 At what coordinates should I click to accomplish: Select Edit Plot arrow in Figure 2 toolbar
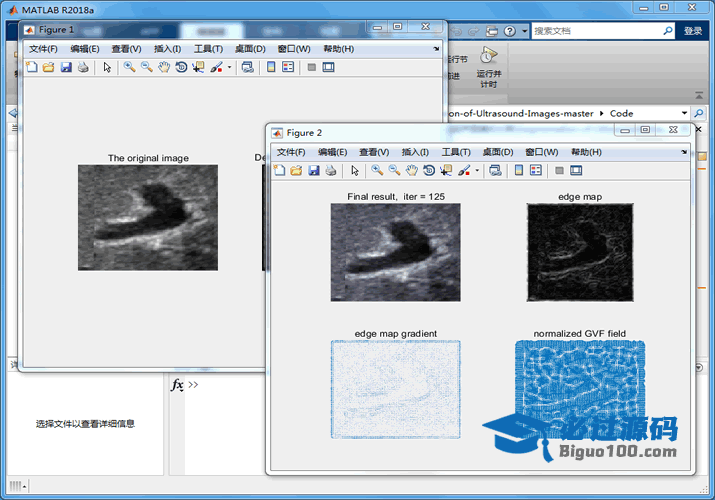[355, 170]
